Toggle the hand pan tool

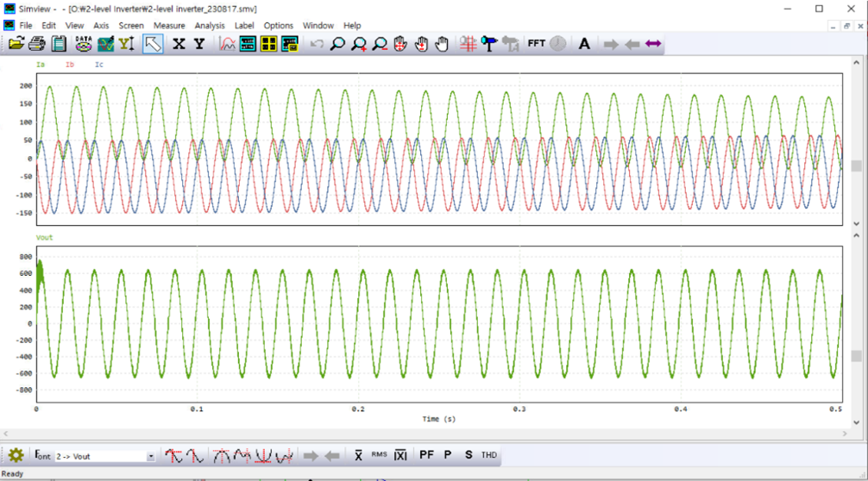click(x=442, y=43)
